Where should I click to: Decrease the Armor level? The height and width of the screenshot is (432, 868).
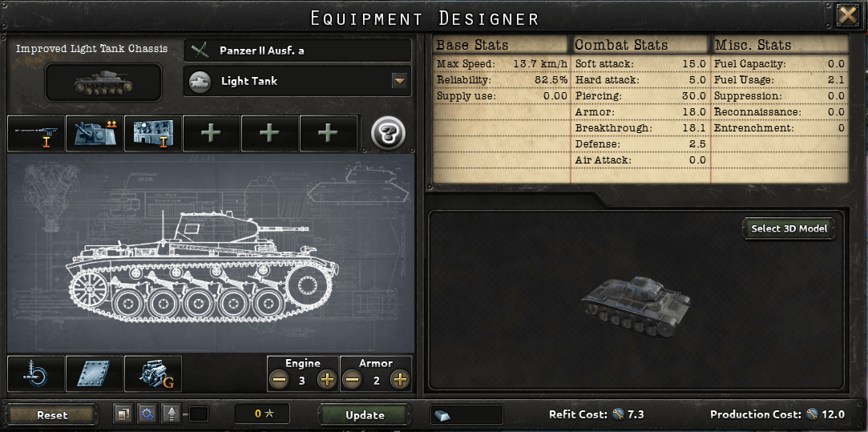point(353,380)
